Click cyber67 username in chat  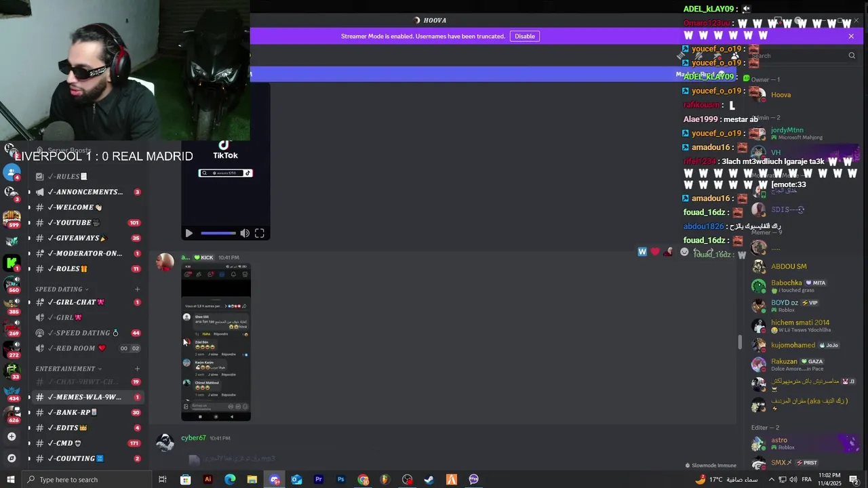click(x=193, y=438)
